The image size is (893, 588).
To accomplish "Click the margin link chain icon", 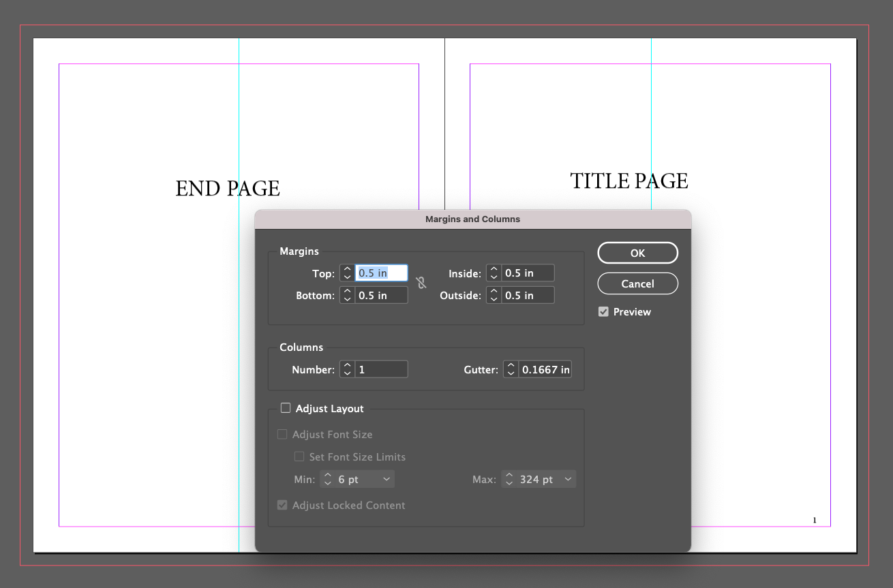I will point(421,283).
